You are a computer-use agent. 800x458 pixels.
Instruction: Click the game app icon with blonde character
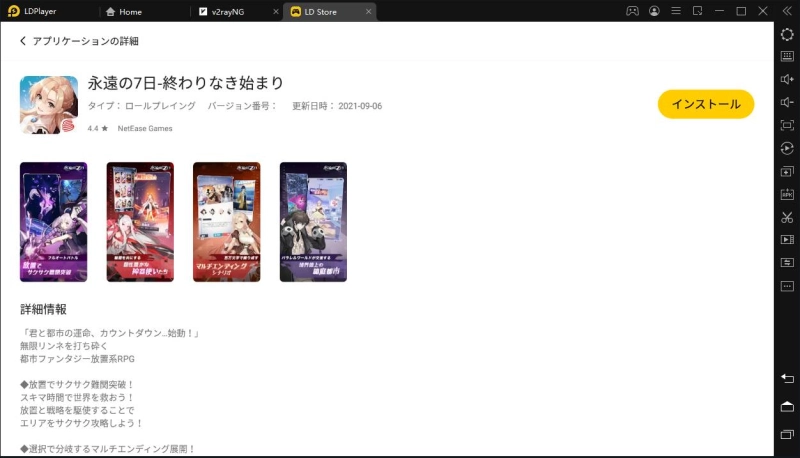click(49, 105)
